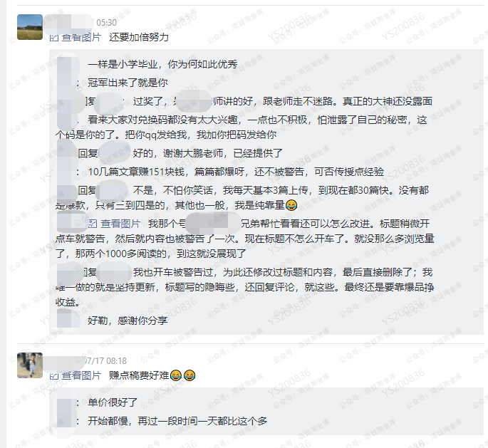Image resolution: width=488 pixels, height=448 pixels.
Task: Click the image icon before 我那个号 comment
Action: click(x=93, y=224)
